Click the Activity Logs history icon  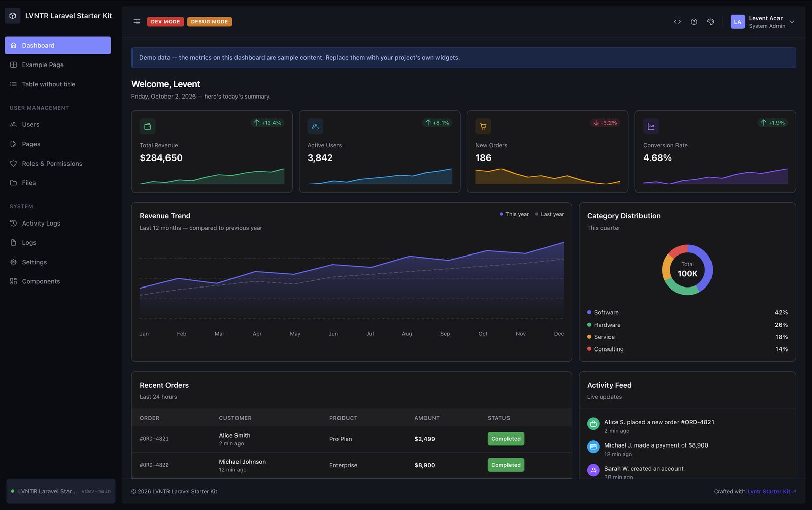[x=13, y=223]
